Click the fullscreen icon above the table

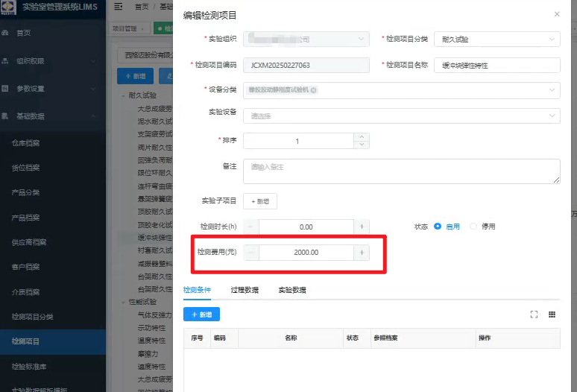(x=534, y=314)
